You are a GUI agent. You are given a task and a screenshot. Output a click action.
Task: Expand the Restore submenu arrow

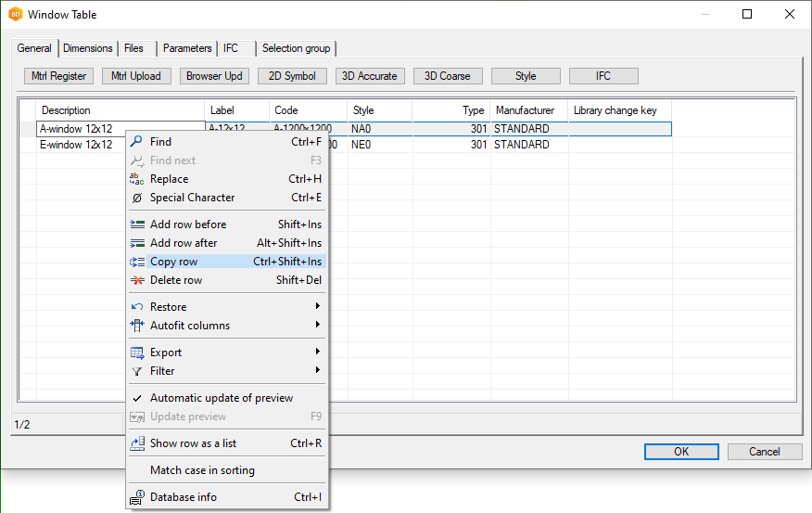tap(317, 307)
